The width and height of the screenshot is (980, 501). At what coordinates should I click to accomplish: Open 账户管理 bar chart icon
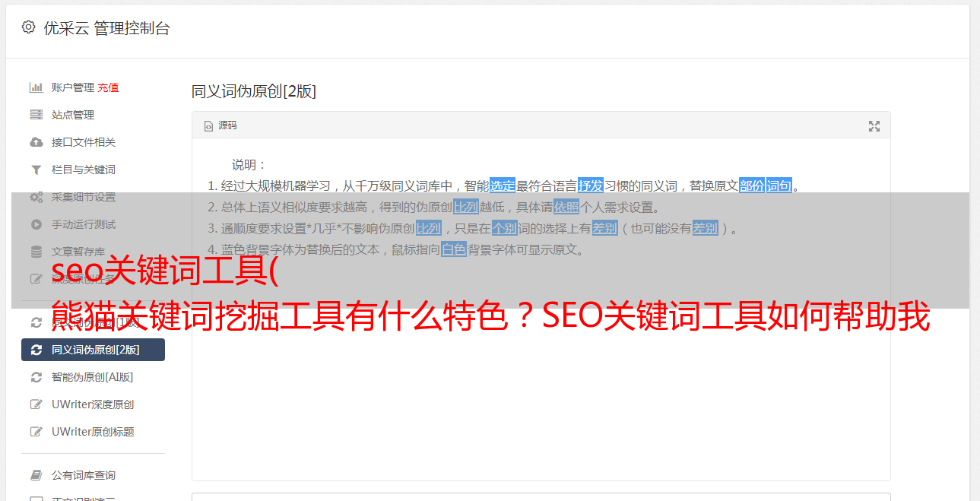pos(36,87)
